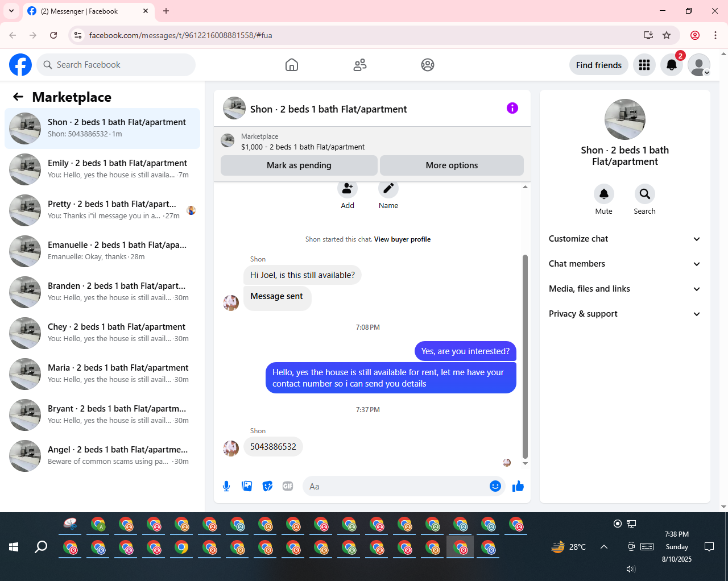Viewport: 728px width, 581px height.
Task: Edit chat name with the Name pencil
Action: pos(388,189)
